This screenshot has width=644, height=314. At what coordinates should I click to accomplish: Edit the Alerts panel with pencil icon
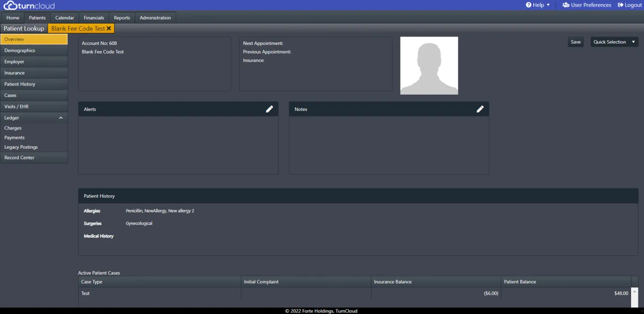click(x=270, y=109)
